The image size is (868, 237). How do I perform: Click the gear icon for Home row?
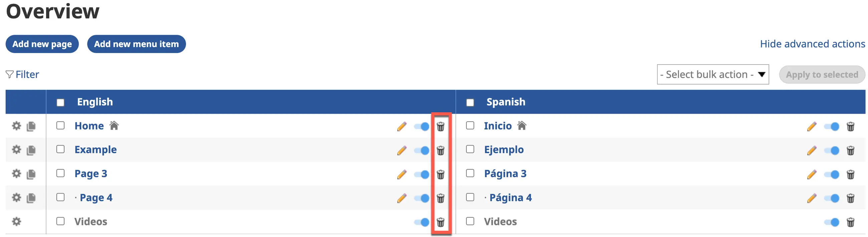pos(16,126)
